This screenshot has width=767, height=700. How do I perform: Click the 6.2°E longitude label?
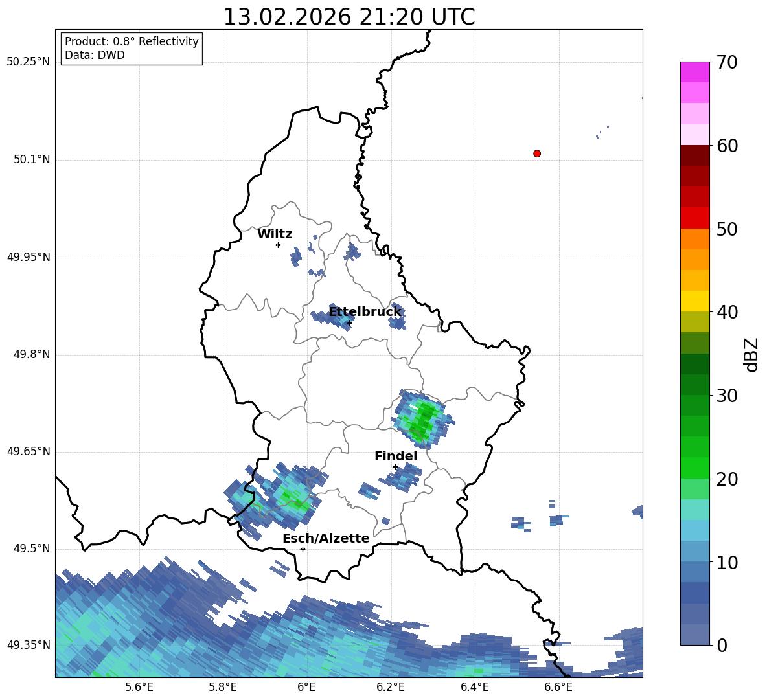391,687
